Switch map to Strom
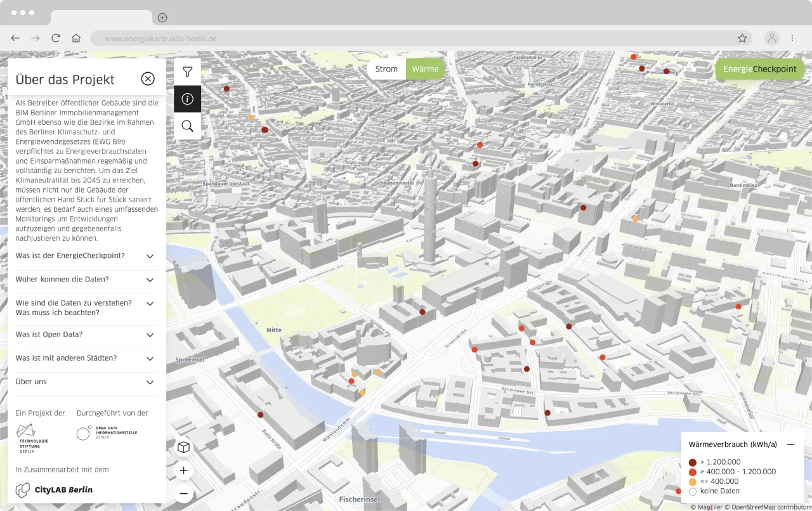This screenshot has height=511, width=812. (386, 69)
